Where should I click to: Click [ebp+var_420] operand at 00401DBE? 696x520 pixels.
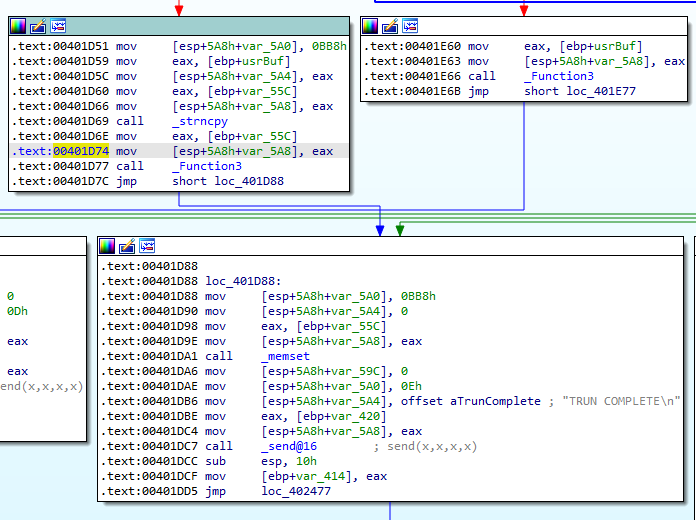[341, 417]
